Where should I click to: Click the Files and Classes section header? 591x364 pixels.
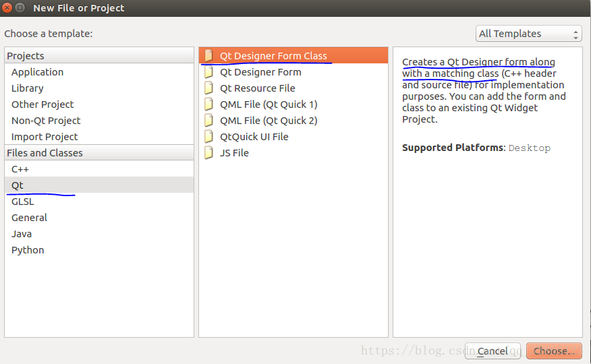(99, 153)
